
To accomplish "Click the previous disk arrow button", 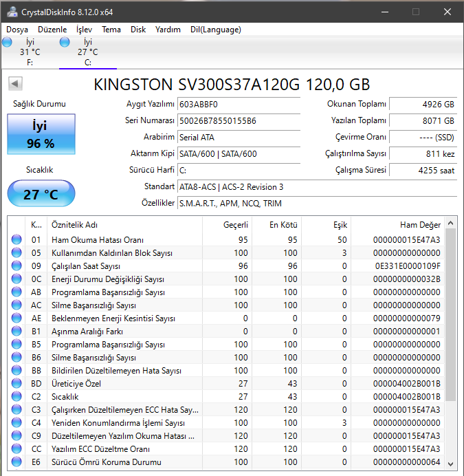I will tap(15, 83).
